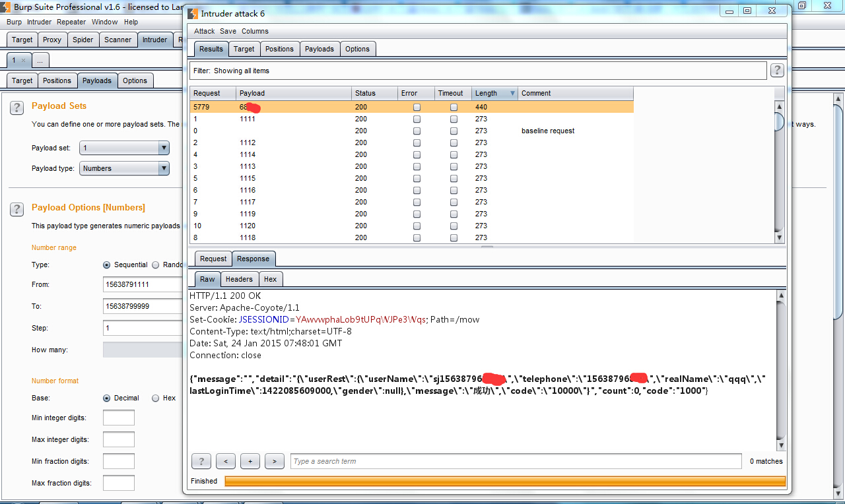Show Raw response view
Image resolution: width=845 pixels, height=504 pixels.
(x=207, y=279)
